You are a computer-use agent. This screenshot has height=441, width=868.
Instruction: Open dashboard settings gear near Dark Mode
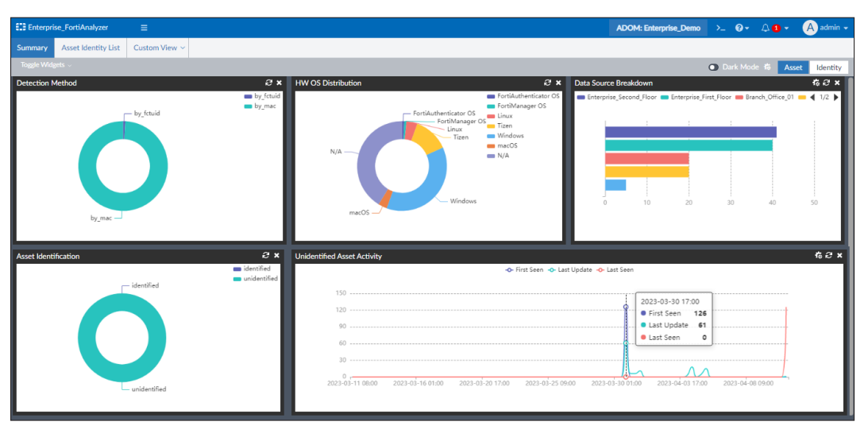tap(767, 67)
